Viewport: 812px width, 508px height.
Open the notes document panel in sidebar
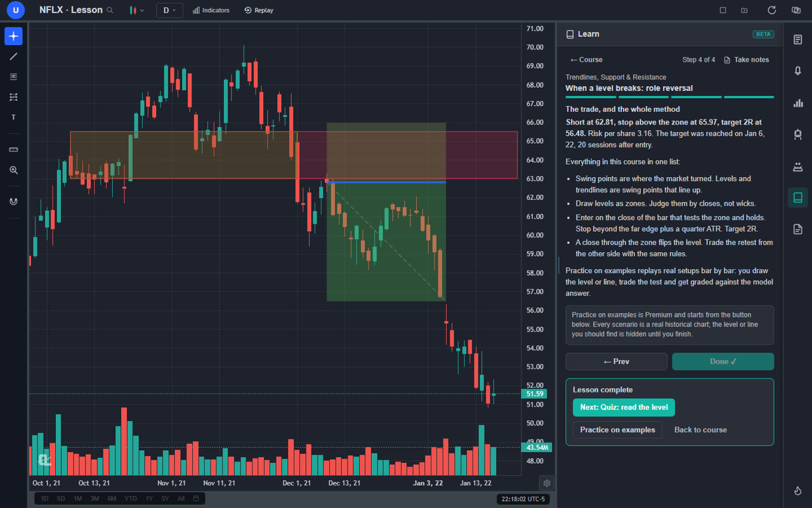pyautogui.click(x=798, y=229)
